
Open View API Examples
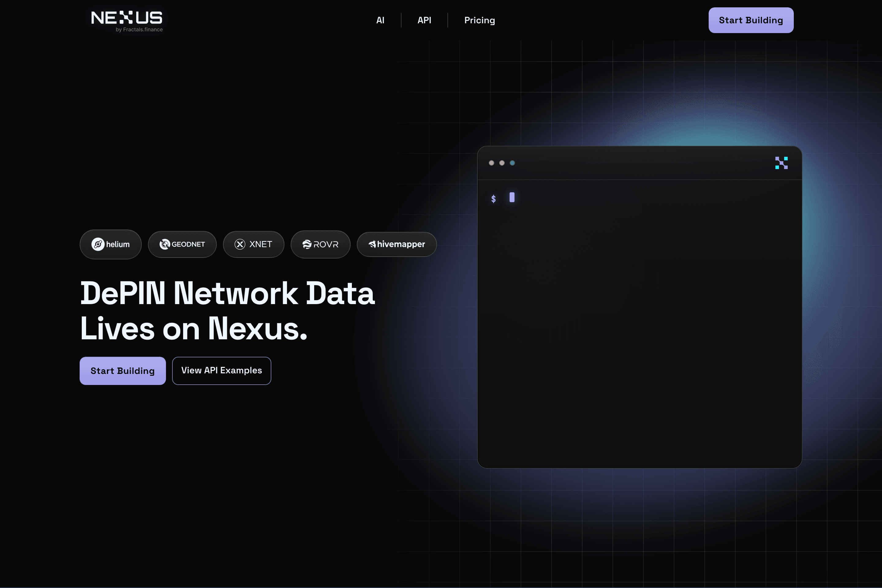(x=222, y=371)
